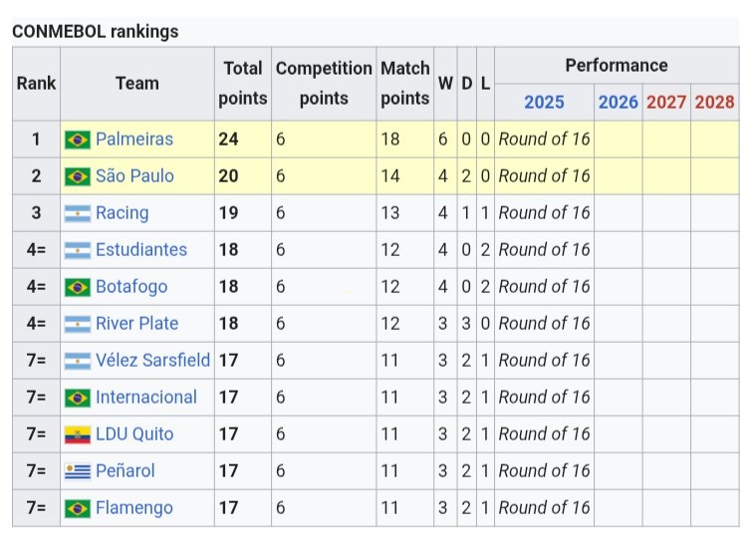756x545 pixels.
Task: Open the River Plate team link
Action: tap(136, 323)
